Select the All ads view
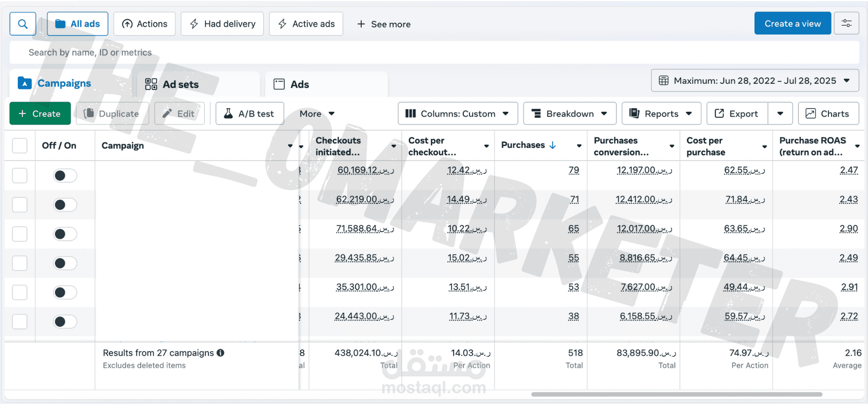Image resolution: width=868 pixels, height=405 pixels. pyautogui.click(x=77, y=24)
